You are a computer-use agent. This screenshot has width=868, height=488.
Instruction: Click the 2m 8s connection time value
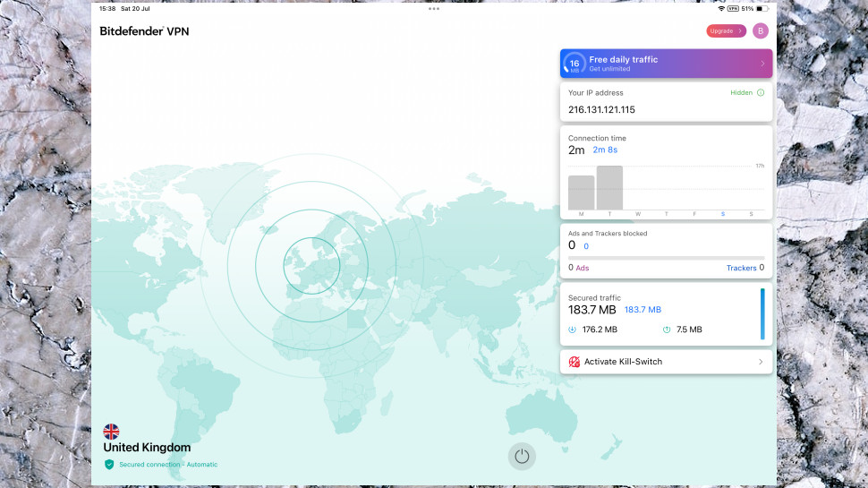(x=605, y=150)
